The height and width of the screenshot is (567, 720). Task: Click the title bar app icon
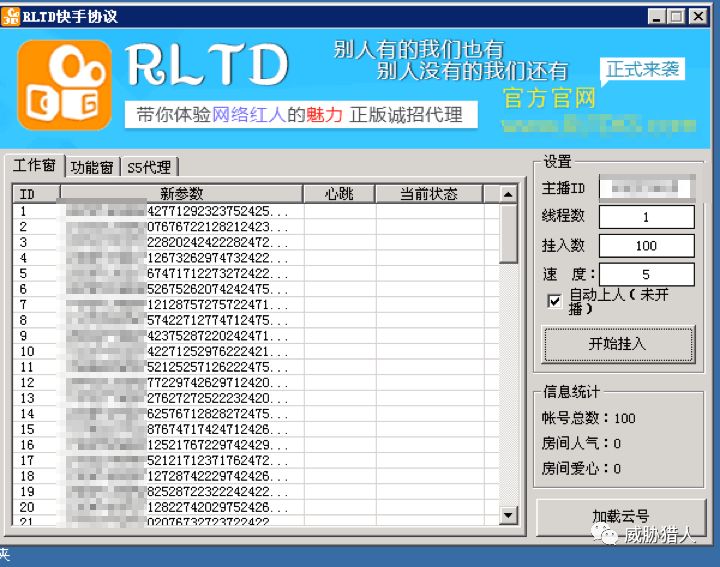tap(10, 17)
